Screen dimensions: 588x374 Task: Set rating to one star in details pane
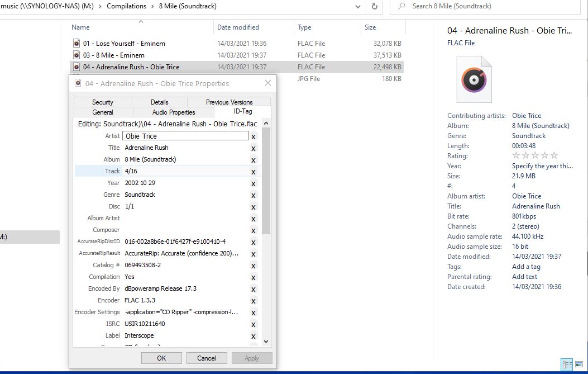516,155
